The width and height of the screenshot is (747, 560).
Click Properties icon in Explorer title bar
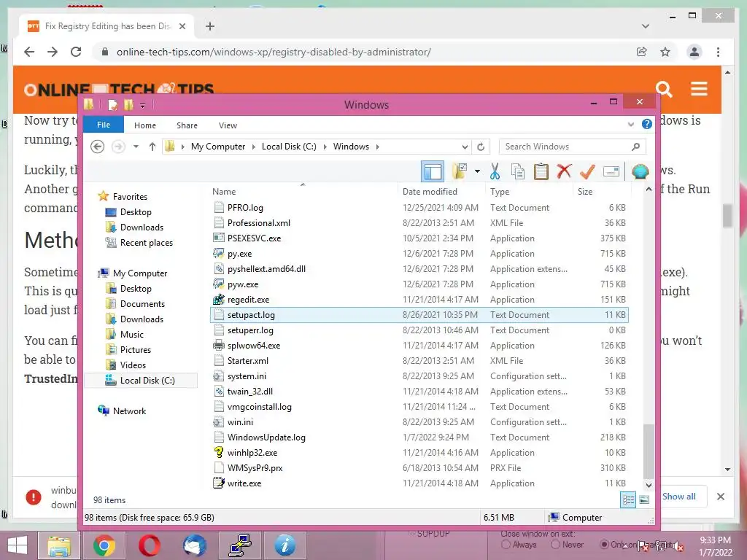(x=112, y=105)
